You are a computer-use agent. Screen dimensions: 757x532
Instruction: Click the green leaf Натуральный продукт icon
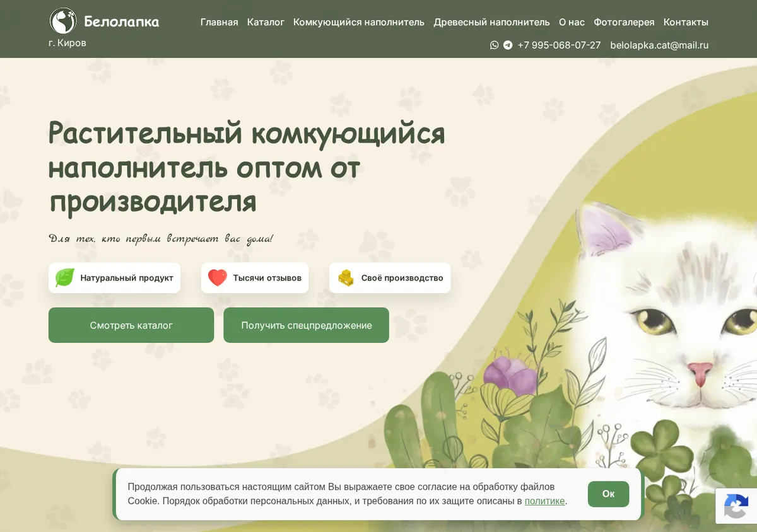tap(65, 278)
